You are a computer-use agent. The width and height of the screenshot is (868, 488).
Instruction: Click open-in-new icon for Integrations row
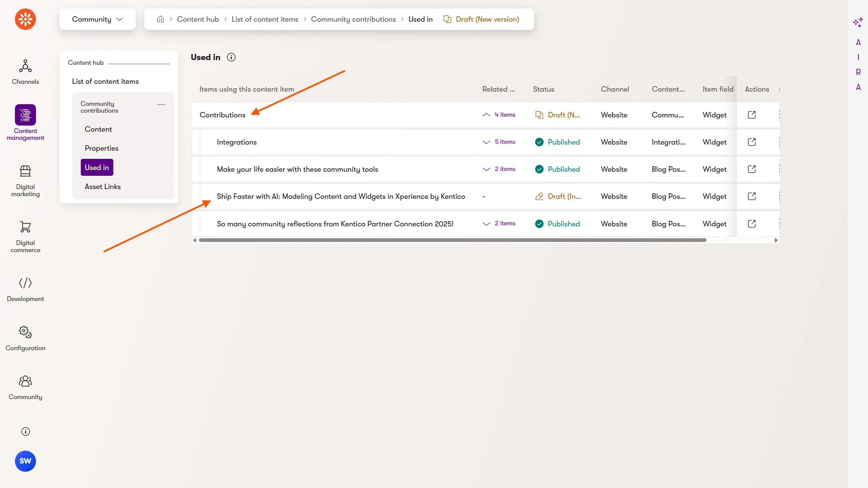click(x=752, y=142)
